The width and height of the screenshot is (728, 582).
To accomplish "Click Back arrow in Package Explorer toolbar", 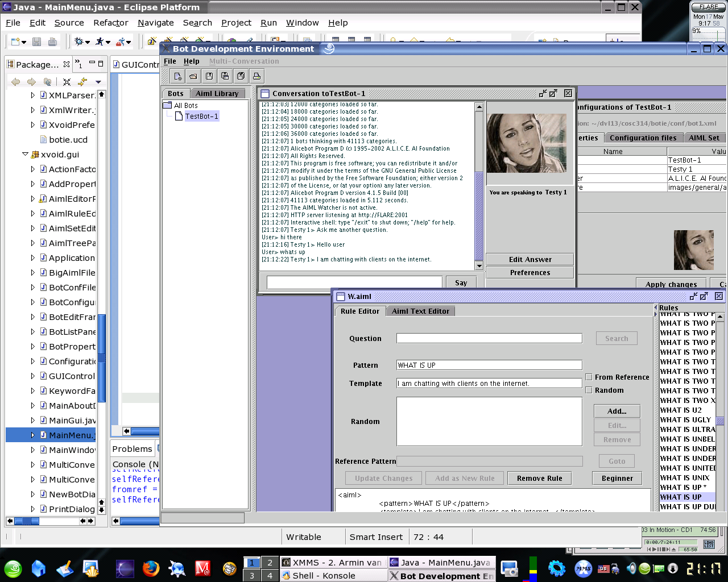I will coord(16,82).
